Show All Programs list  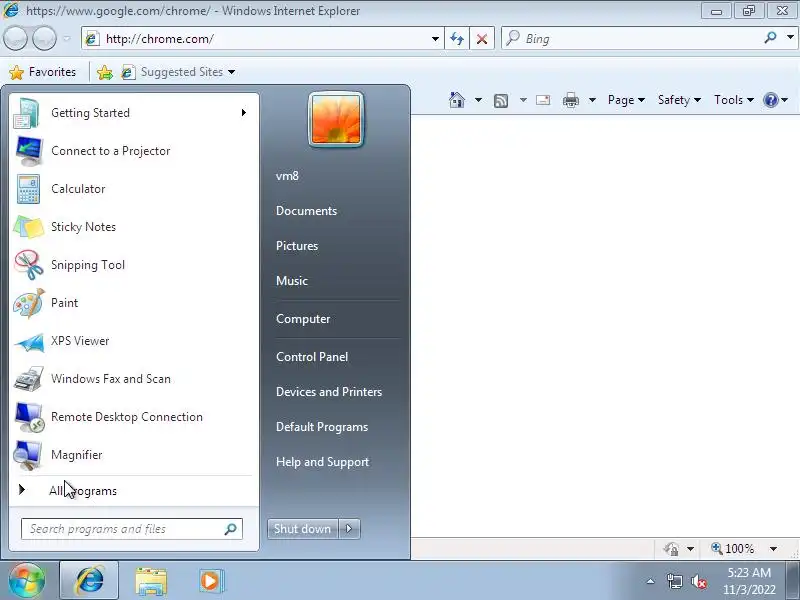pos(134,490)
